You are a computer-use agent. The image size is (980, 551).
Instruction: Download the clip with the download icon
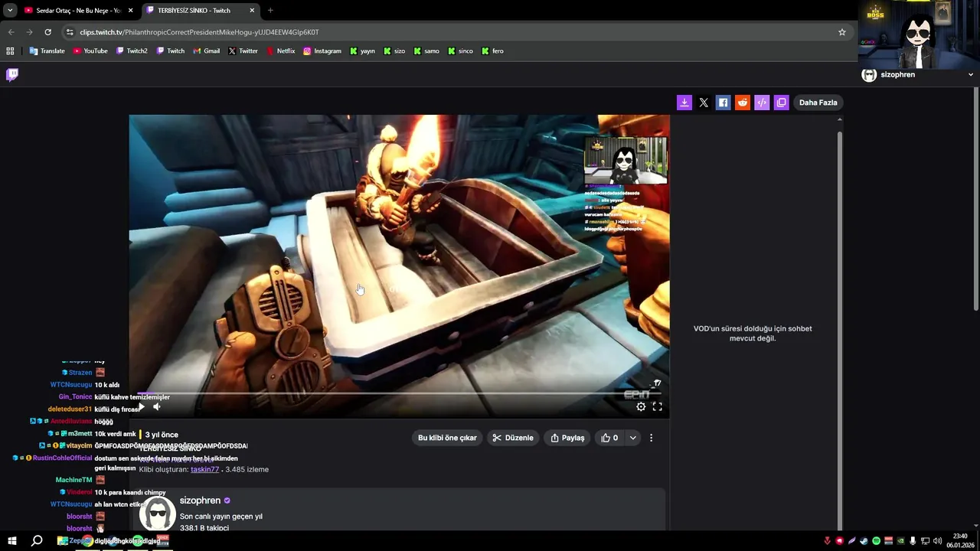(x=684, y=103)
